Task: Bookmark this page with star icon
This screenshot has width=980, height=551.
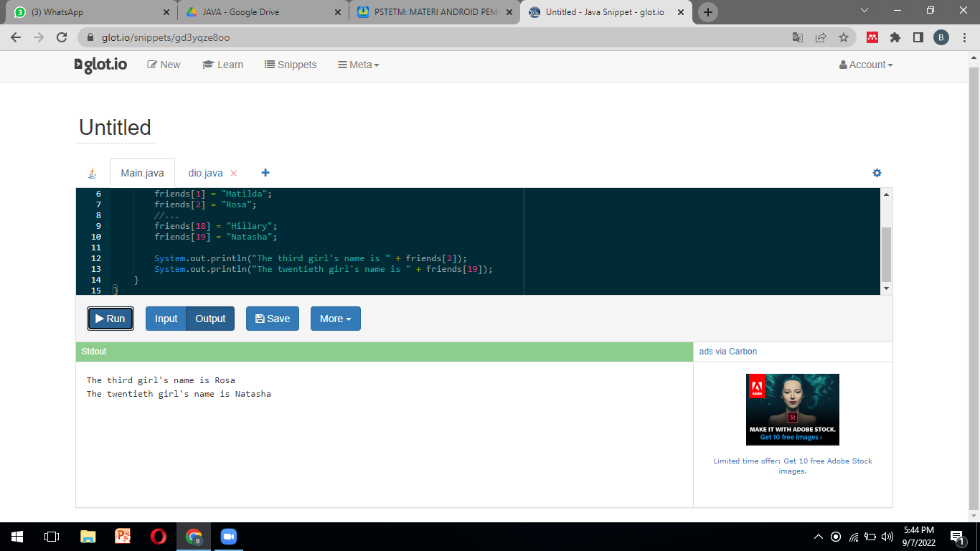Action: click(844, 37)
